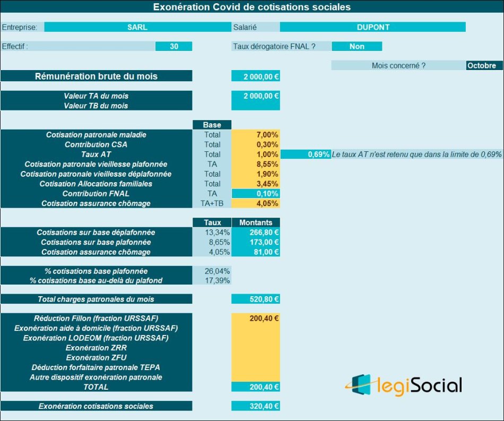
Task: Select the Entreprise field containing SARL
Action: [x=137, y=27]
